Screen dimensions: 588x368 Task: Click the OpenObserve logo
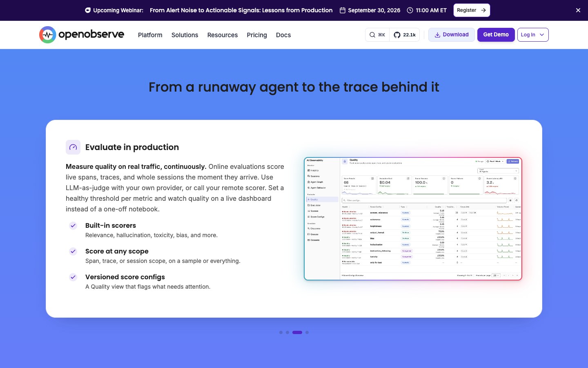pyautogui.click(x=82, y=35)
